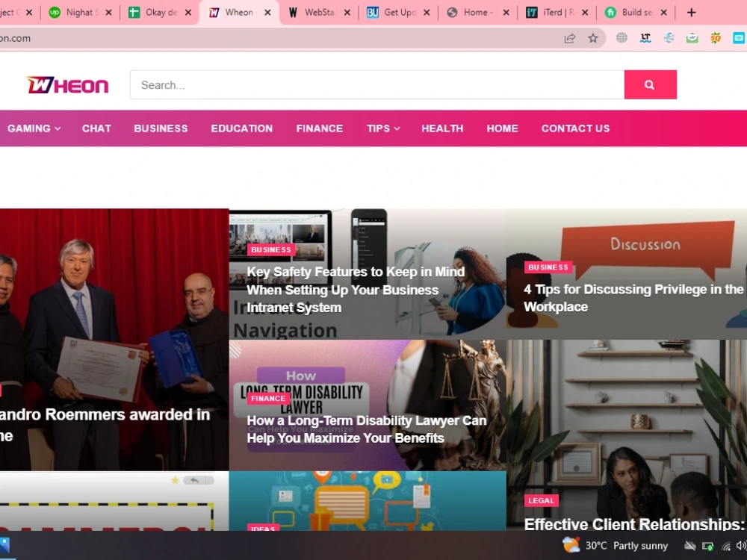Open Long-Term Disability Lawyer article

coord(366,429)
